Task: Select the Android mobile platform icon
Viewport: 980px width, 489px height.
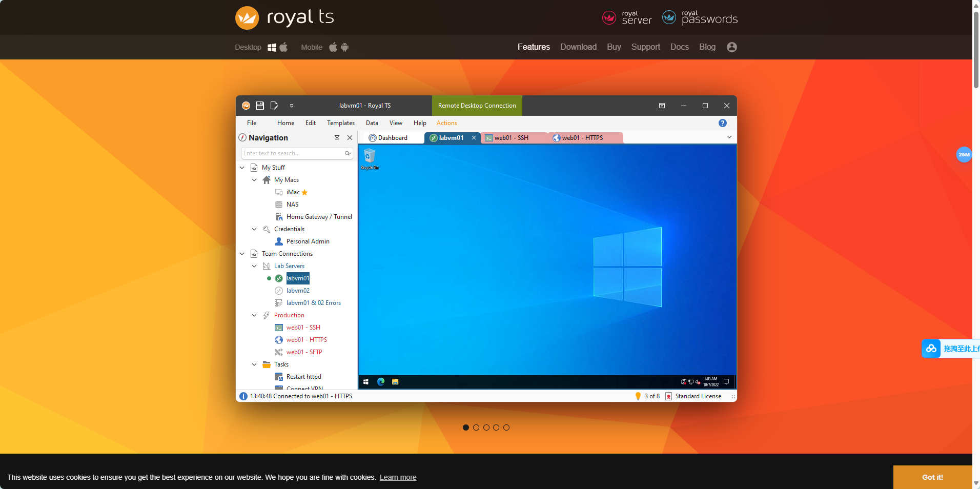Action: coord(345,47)
